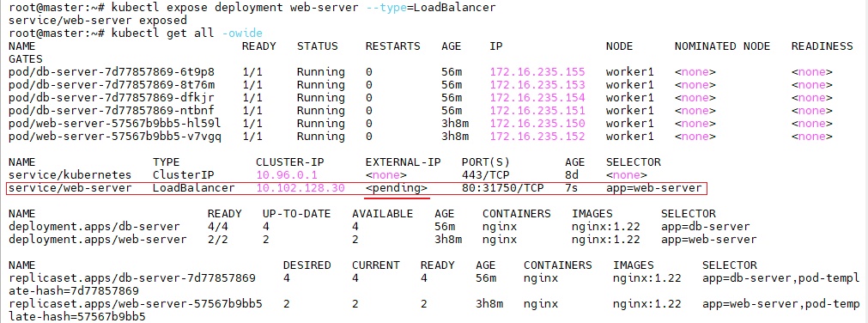Click the 80:31750/TCP port value
Image resolution: width=868 pixels, height=323 pixels.
tap(502, 188)
